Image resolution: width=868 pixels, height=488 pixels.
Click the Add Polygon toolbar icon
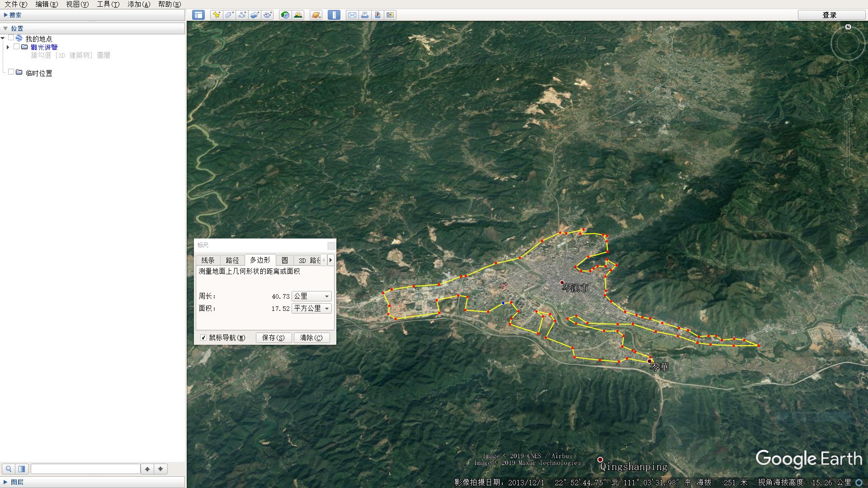point(229,15)
